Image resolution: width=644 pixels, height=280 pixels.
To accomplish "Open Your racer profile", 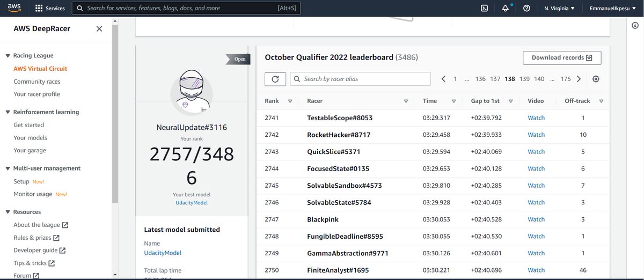I will pos(36,94).
